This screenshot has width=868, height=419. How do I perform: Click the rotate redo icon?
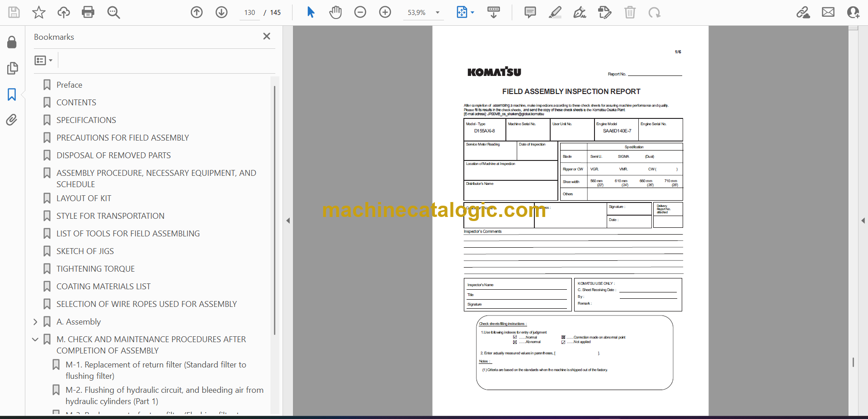(x=655, y=12)
